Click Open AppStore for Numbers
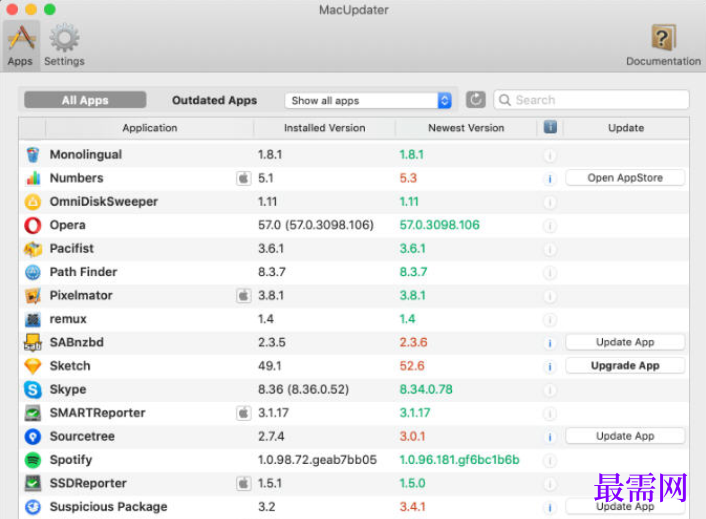 tap(625, 178)
